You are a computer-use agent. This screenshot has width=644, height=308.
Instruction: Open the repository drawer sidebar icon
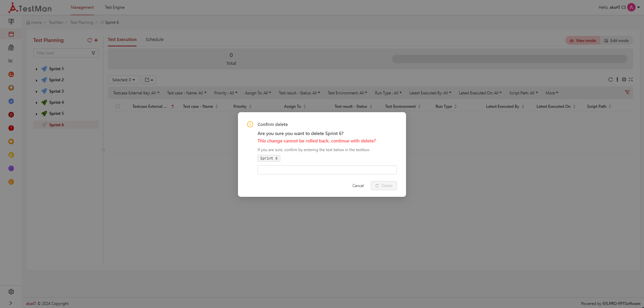[x=11, y=47]
